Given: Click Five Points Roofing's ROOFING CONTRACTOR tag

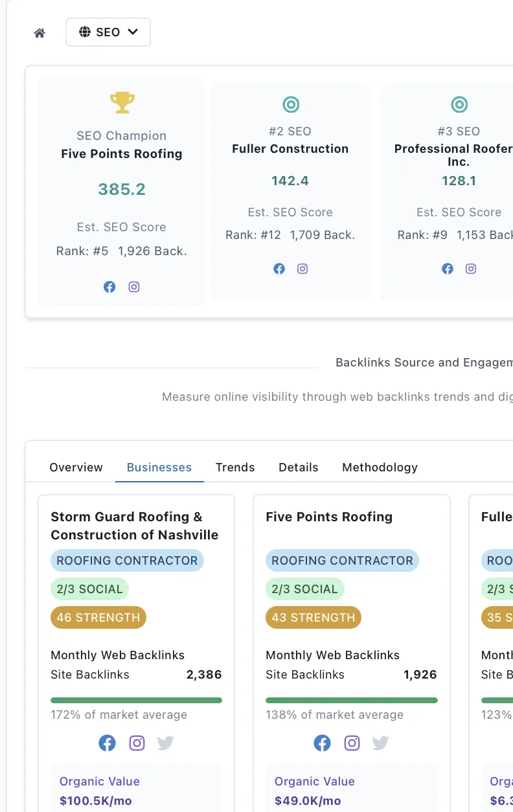Looking at the screenshot, I should 342,561.
